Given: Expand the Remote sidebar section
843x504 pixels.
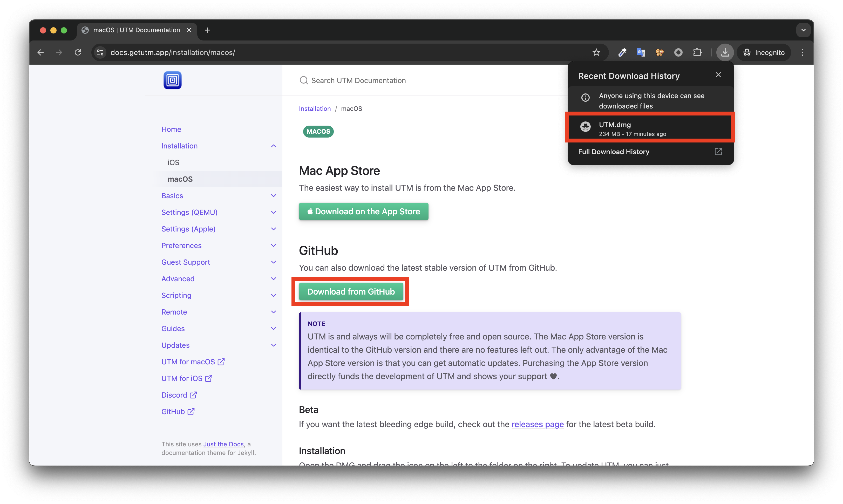Looking at the screenshot, I should coord(273,312).
